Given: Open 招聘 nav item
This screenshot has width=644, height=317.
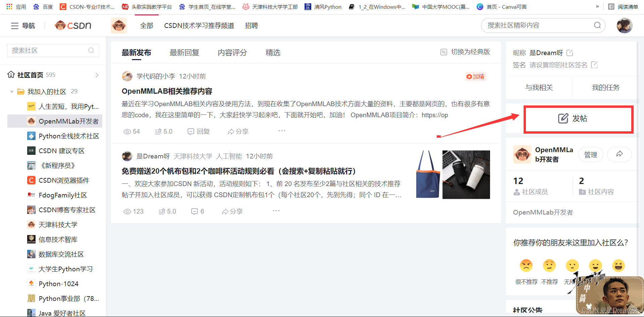Looking at the screenshot, I should tap(252, 26).
